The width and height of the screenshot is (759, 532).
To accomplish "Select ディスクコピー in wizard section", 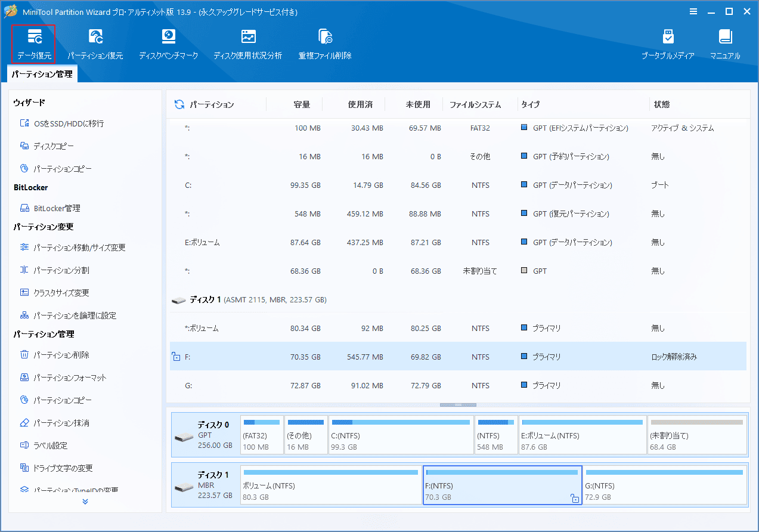I will point(47,146).
